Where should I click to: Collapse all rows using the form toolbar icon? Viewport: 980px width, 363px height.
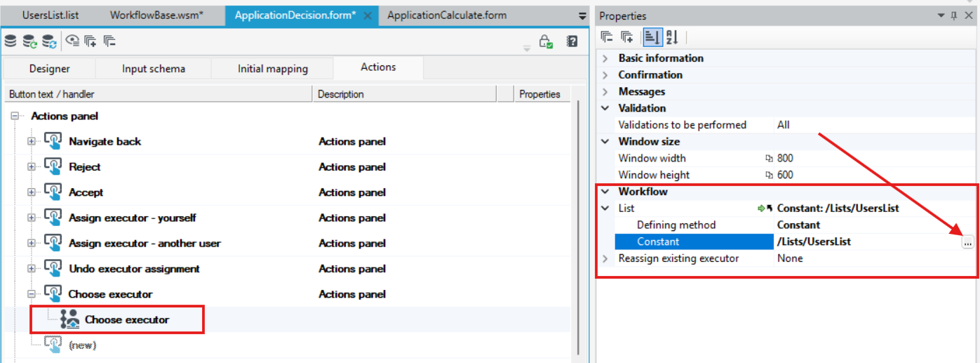(x=109, y=41)
